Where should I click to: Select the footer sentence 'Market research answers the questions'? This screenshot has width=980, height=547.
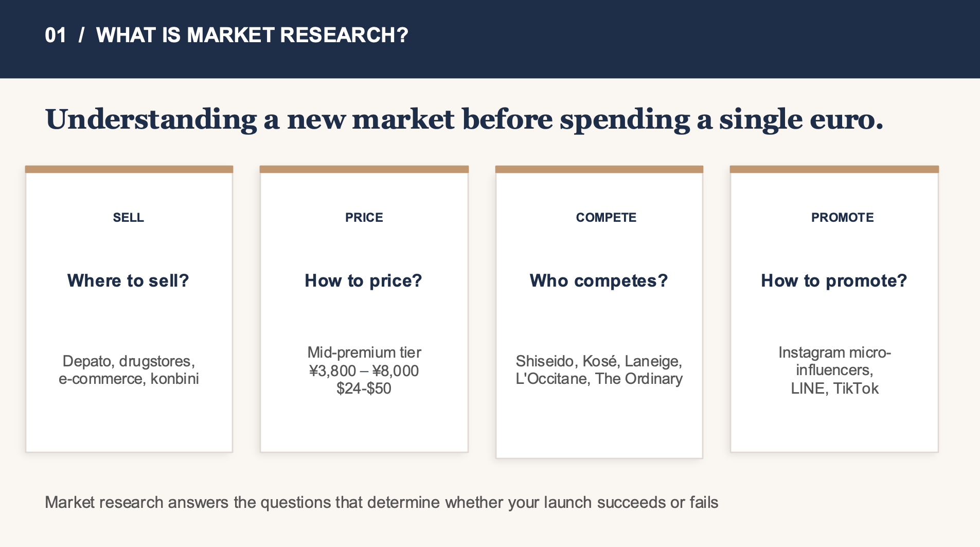[382, 502]
